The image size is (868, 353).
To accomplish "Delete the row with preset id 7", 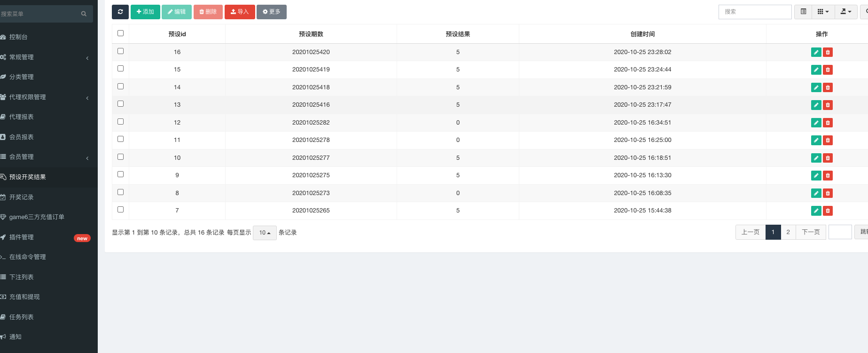I will click(828, 211).
